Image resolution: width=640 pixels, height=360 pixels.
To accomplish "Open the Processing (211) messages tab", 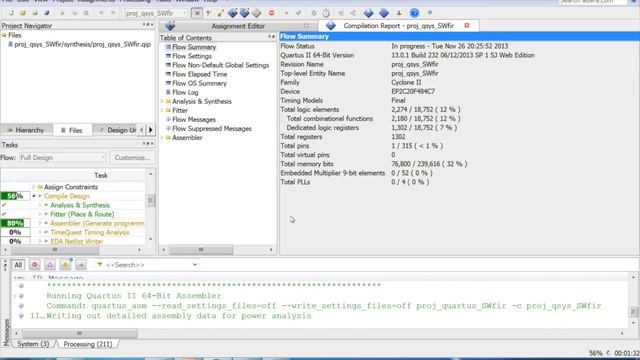I will pyautogui.click(x=87, y=344).
